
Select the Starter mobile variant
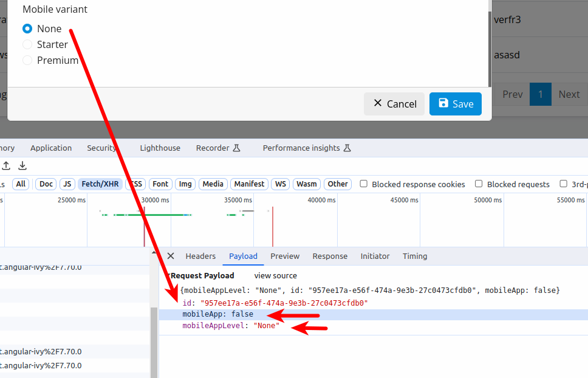pos(27,44)
